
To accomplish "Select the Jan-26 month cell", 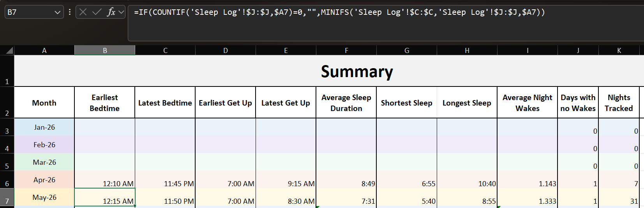I will (x=44, y=127).
